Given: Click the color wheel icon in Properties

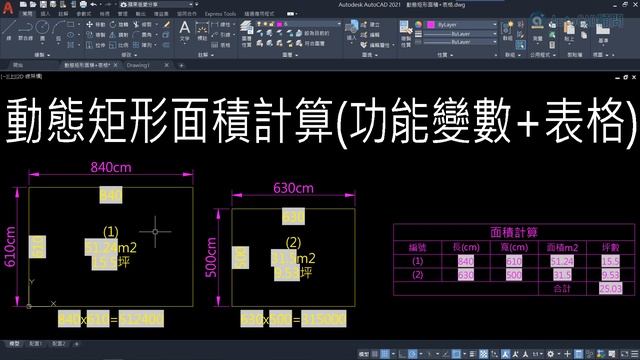Looking at the screenshot, I should (x=418, y=25).
